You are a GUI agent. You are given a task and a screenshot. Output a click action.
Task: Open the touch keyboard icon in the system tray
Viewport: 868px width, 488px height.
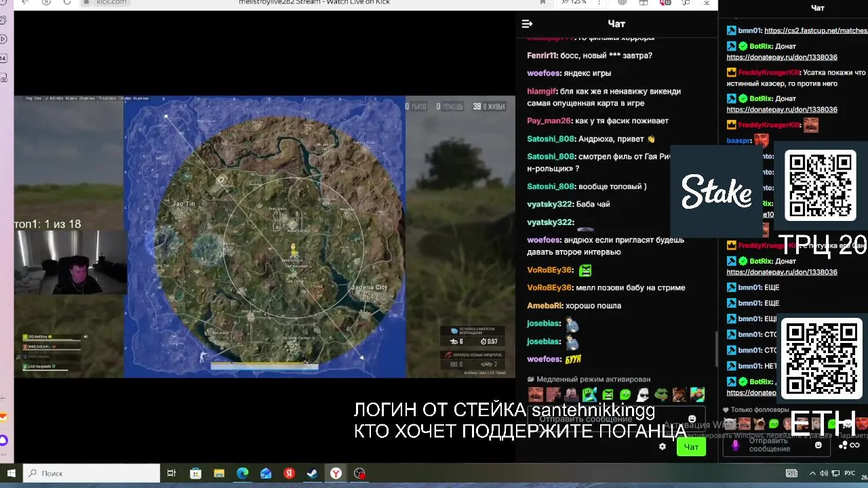[791, 473]
